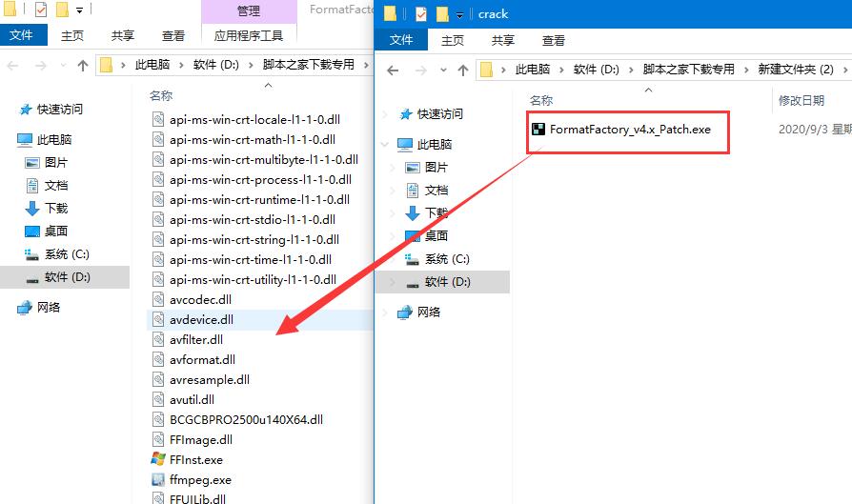
Task: Click avfilter.dll file icon
Action: point(158,339)
